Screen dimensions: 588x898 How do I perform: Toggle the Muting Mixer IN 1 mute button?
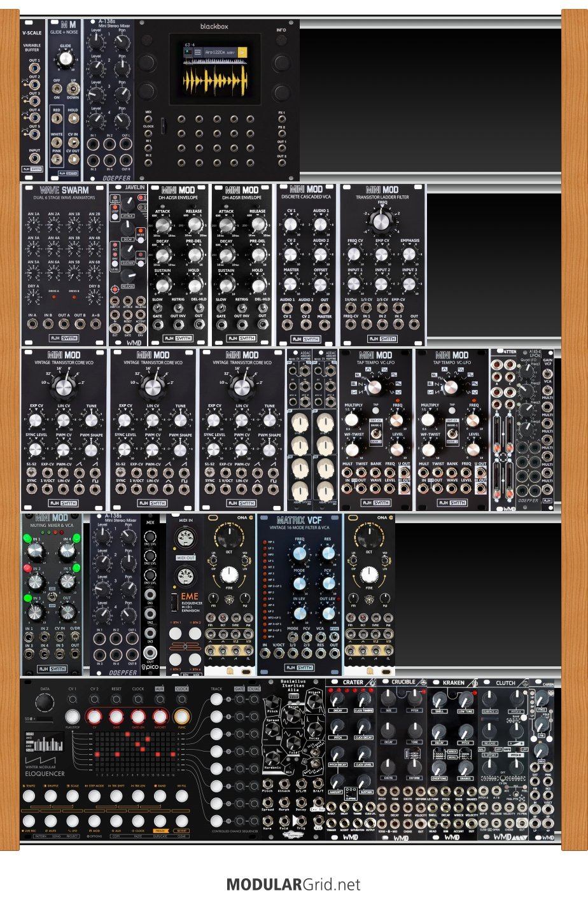(x=27, y=538)
